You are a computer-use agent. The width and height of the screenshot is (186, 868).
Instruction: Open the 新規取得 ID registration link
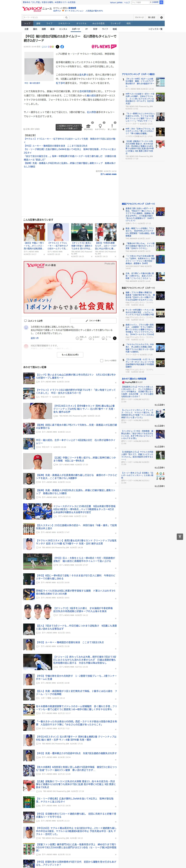[x=72, y=8]
